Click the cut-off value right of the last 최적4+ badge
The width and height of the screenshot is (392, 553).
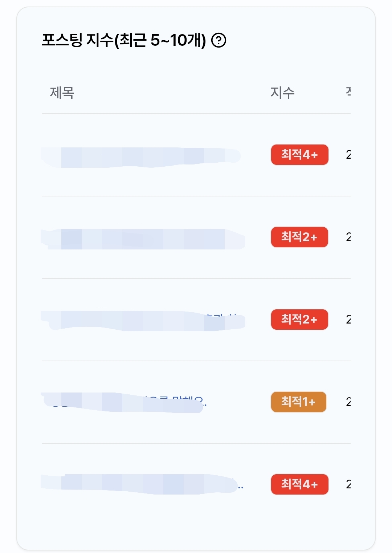pyautogui.click(x=348, y=485)
